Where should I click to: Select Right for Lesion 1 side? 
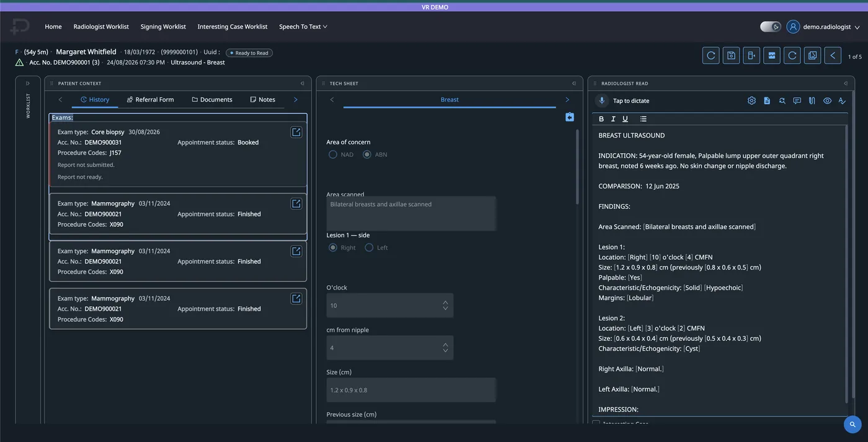coord(333,247)
